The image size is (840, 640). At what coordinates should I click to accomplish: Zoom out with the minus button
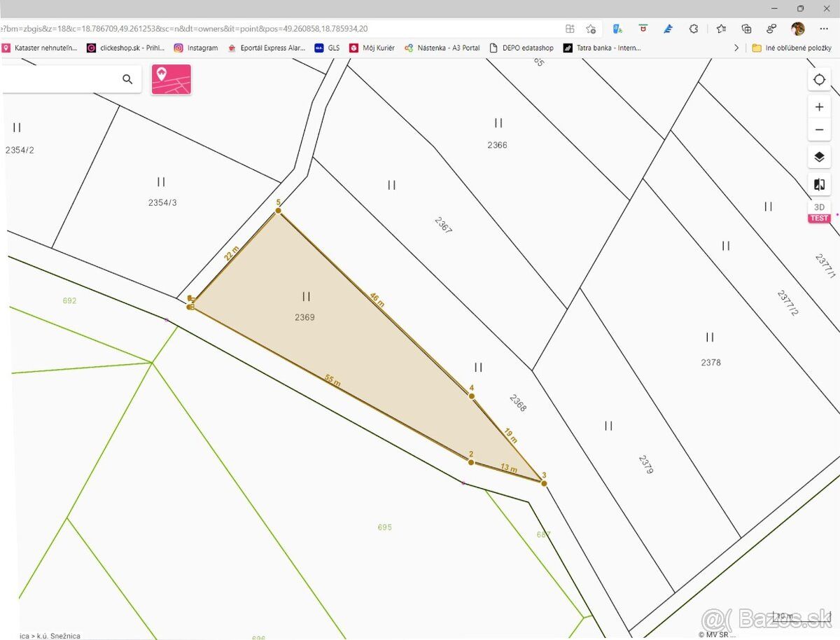[819, 130]
